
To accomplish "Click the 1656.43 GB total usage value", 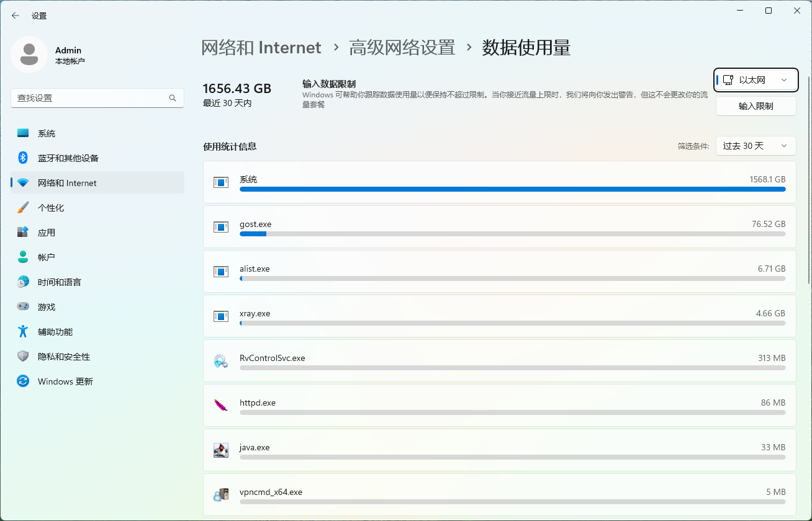I will point(237,88).
